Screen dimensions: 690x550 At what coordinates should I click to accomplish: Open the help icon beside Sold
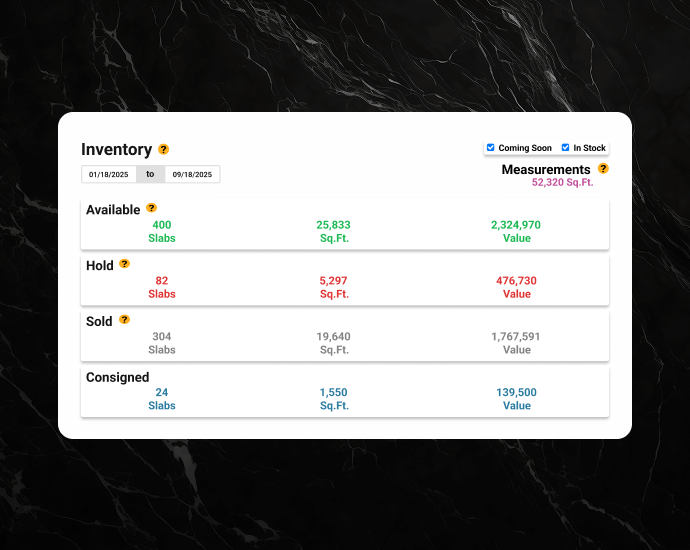coord(125,320)
